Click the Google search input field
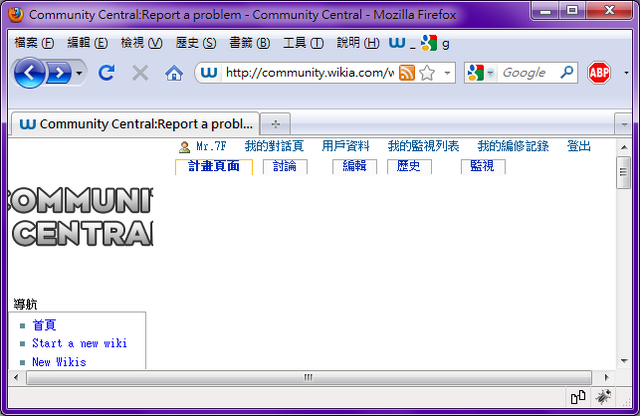Image resolution: width=640 pixels, height=416 pixels. [x=526, y=73]
